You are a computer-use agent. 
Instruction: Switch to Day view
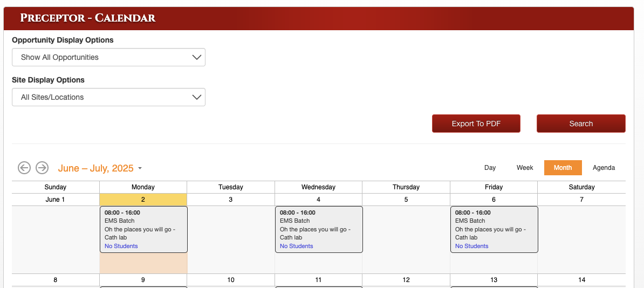point(490,168)
